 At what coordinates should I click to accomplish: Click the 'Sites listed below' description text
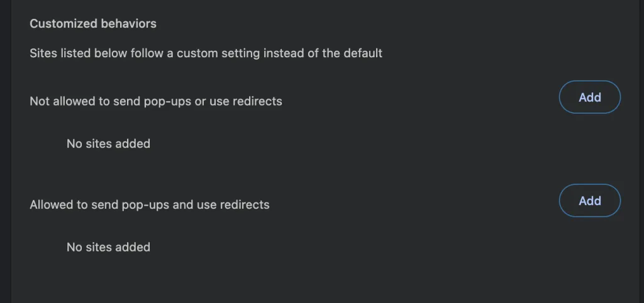point(206,53)
